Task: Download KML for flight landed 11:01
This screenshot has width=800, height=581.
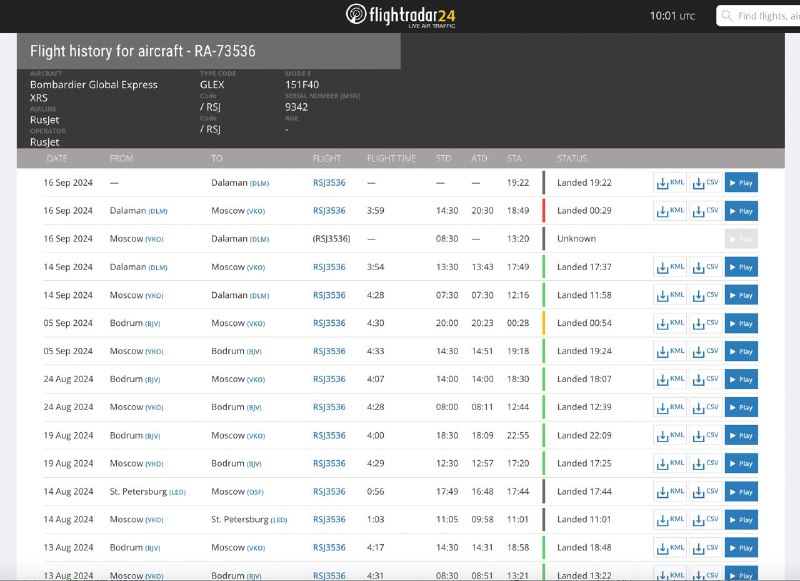Action: point(670,520)
